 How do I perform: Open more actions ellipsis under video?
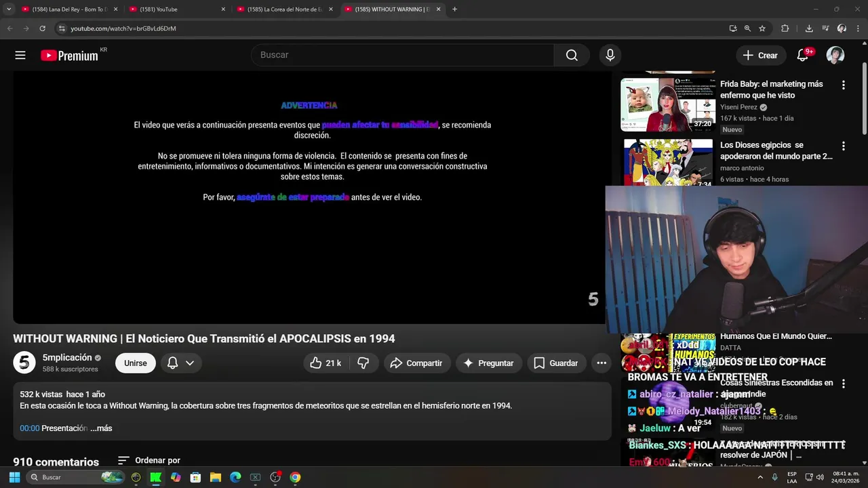pos(601,363)
